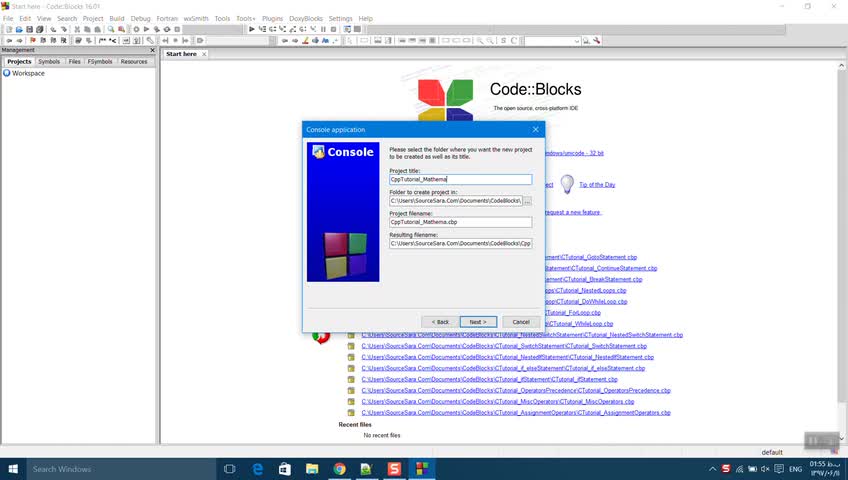Viewport: 848px width, 480px height.
Task: Click the Zoom in toolbar icon
Action: point(480,41)
